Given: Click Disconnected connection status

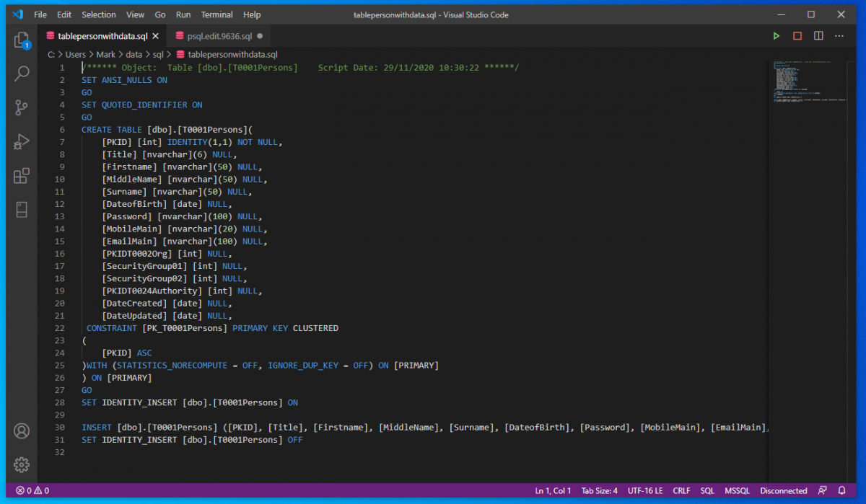Looking at the screenshot, I should tap(783, 491).
